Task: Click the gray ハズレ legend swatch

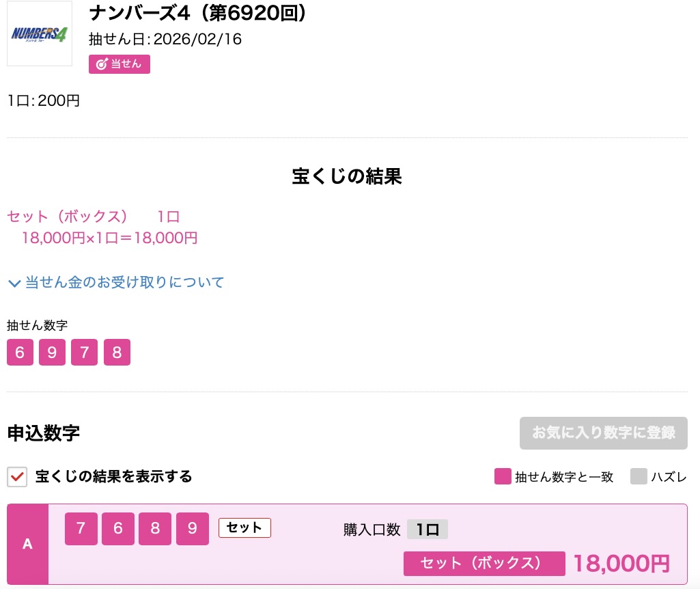Action: [x=639, y=476]
